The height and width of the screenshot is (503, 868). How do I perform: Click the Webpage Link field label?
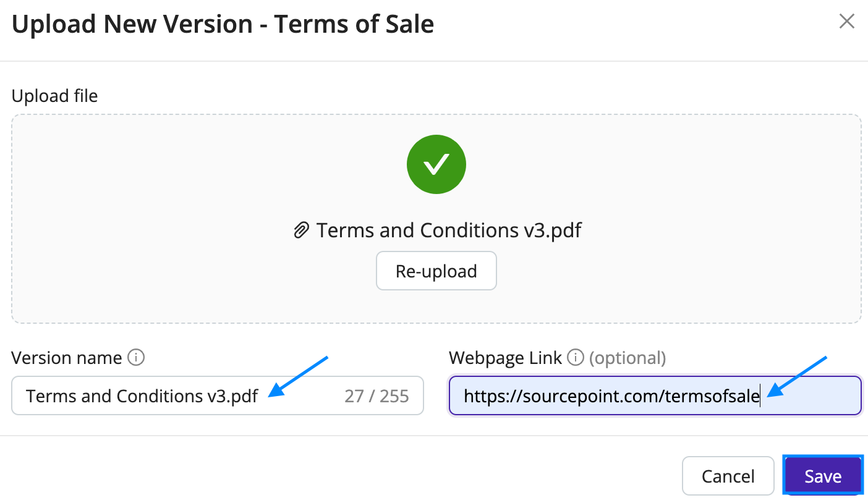click(x=505, y=357)
